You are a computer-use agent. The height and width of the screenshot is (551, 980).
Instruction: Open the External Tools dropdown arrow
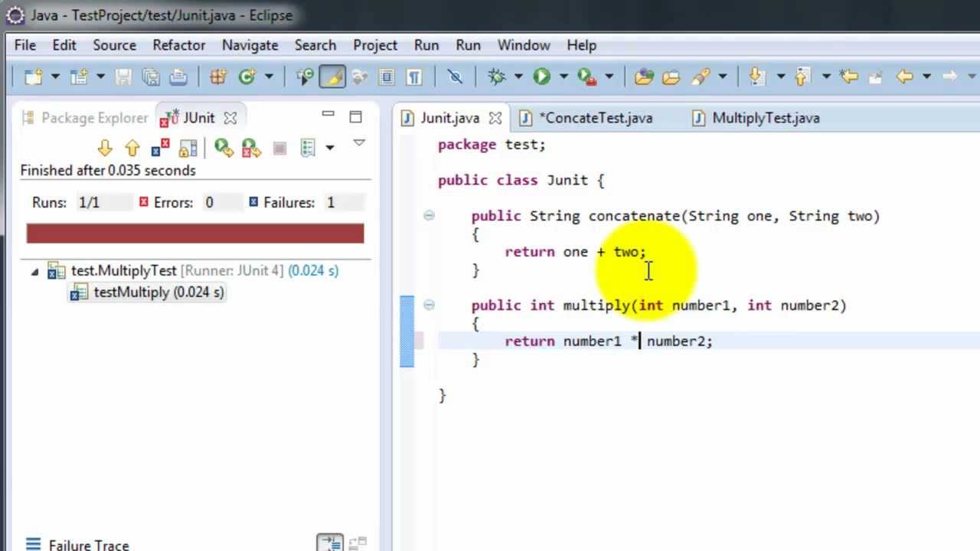(x=609, y=77)
